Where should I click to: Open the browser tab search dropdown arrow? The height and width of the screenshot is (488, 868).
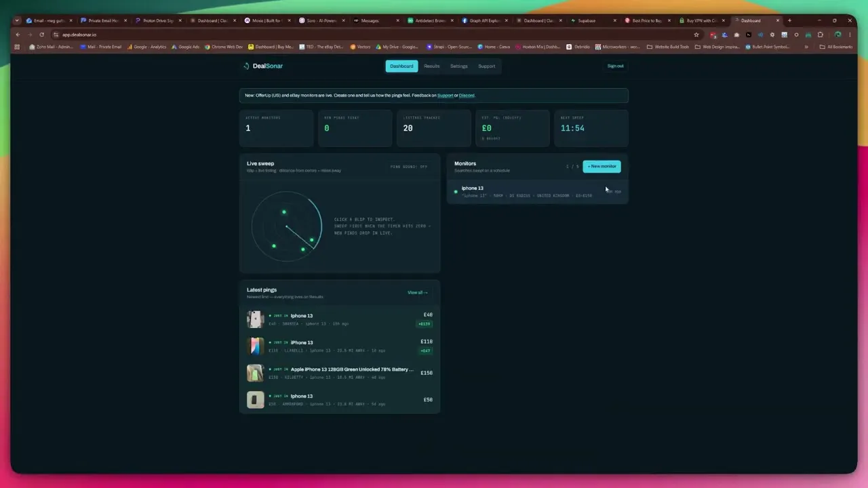tap(17, 20)
